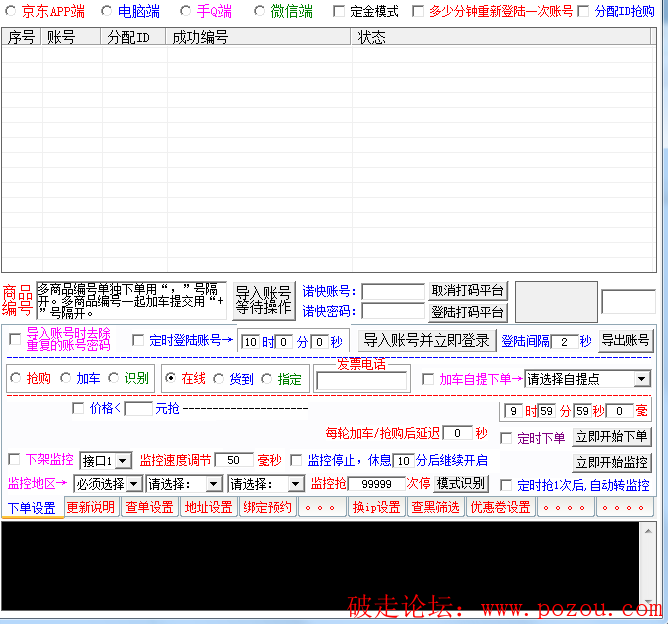Click the 状态 column header
Viewport: 668px width, 624px height.
[501, 37]
